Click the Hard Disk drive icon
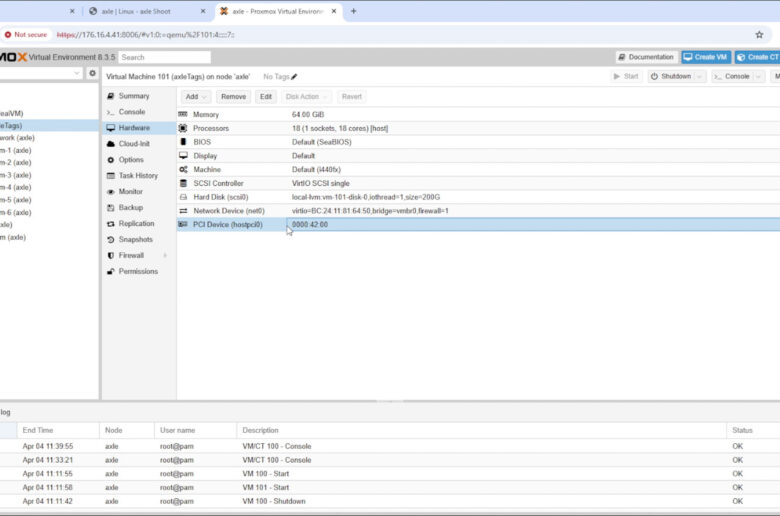Screen dimensions: 780x516 pyautogui.click(x=183, y=197)
